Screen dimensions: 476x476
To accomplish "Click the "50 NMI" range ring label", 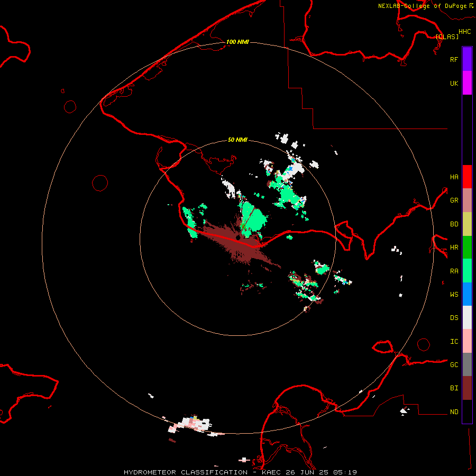I will 237,140.
